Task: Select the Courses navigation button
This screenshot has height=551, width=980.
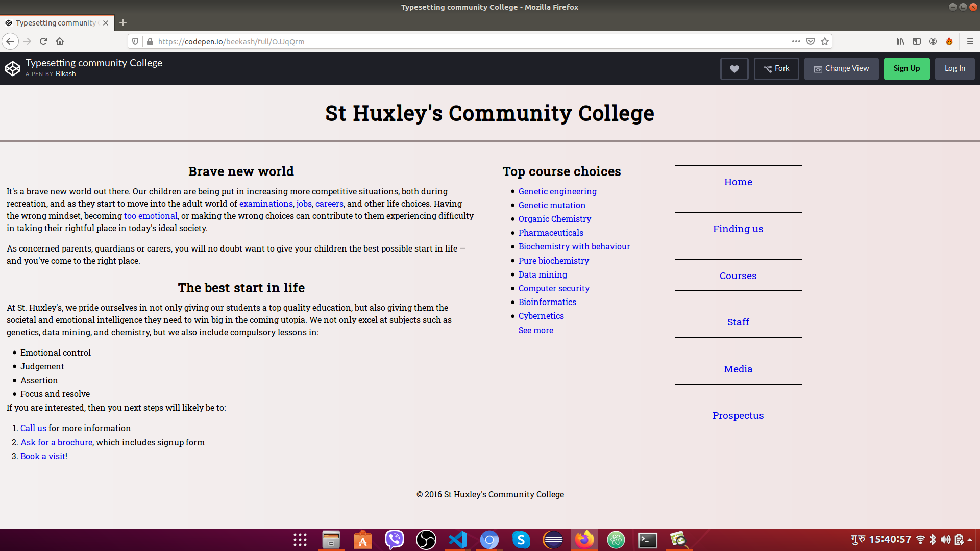Action: click(x=739, y=275)
